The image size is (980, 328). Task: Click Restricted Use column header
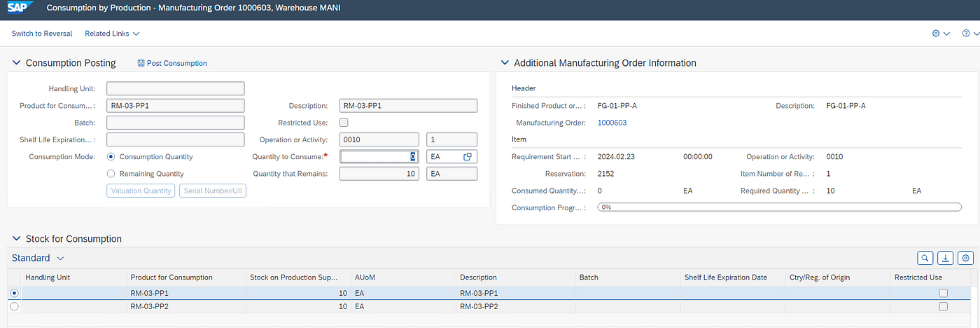pos(930,278)
